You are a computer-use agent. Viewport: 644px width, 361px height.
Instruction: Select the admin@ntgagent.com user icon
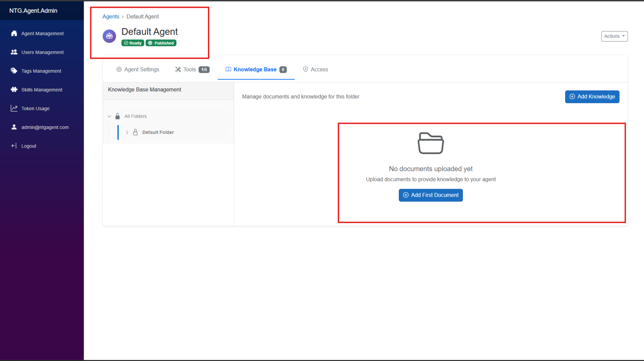[x=14, y=127]
